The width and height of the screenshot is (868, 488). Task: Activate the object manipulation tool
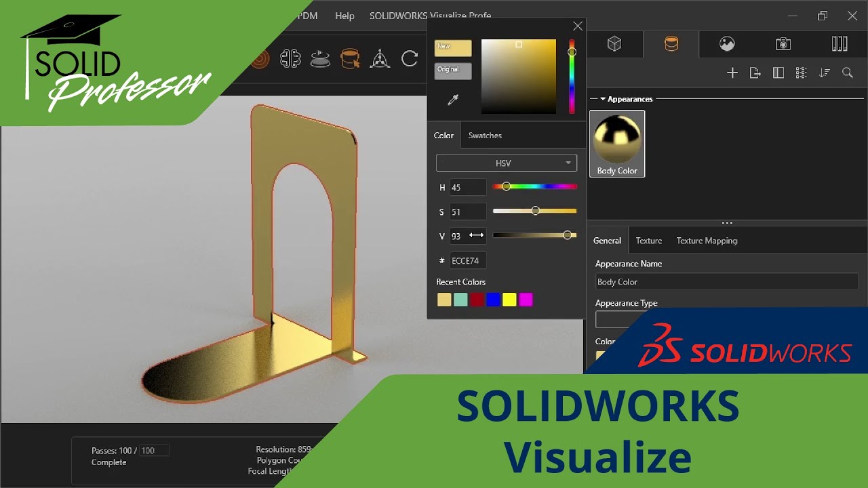coord(380,59)
